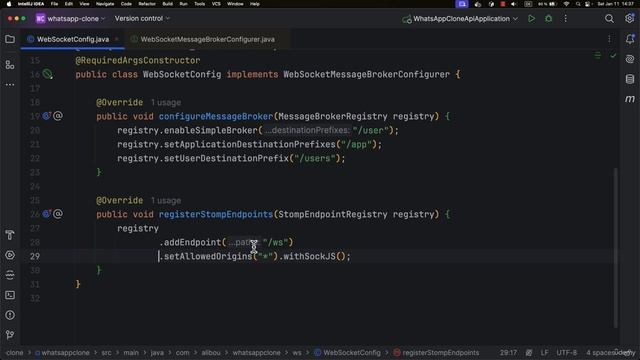Click the @RequiredArgsConstructor annotation
The height and width of the screenshot is (360, 640).
pyautogui.click(x=138, y=60)
